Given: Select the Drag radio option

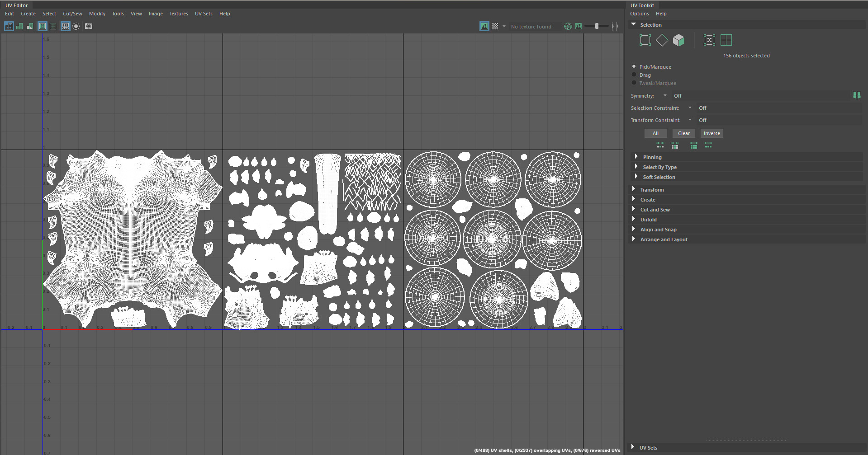Looking at the screenshot, I should [x=634, y=75].
